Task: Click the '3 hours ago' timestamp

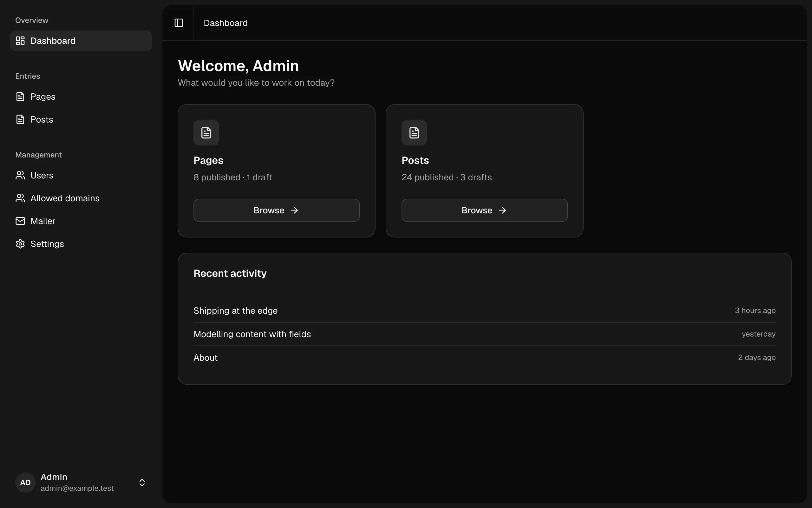Action: (x=755, y=311)
